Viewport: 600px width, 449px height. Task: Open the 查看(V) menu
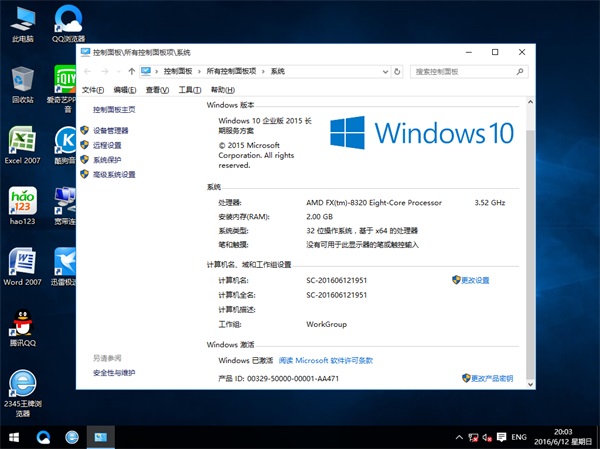click(x=157, y=90)
